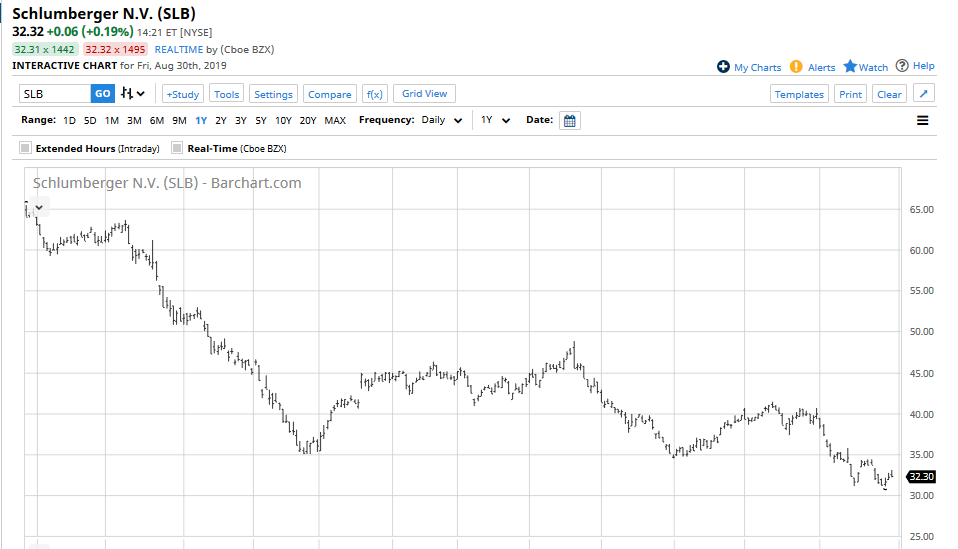Select the 3M range

[x=134, y=120]
